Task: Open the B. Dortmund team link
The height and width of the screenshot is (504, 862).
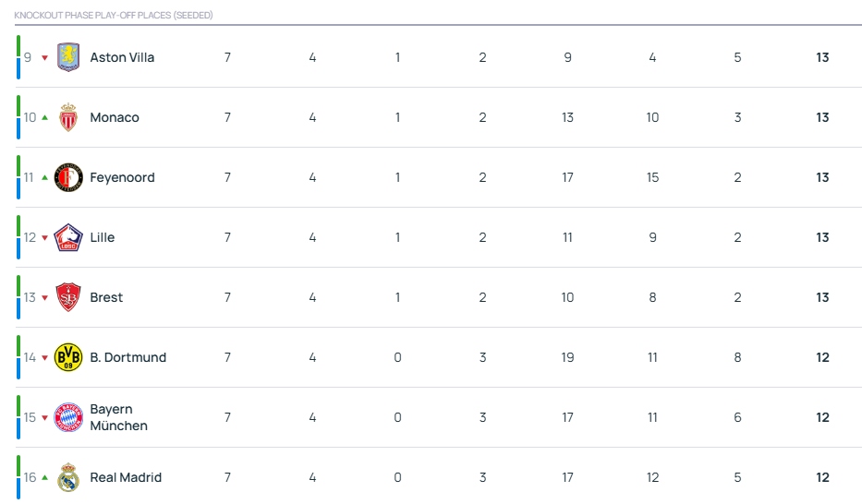Action: [128, 357]
